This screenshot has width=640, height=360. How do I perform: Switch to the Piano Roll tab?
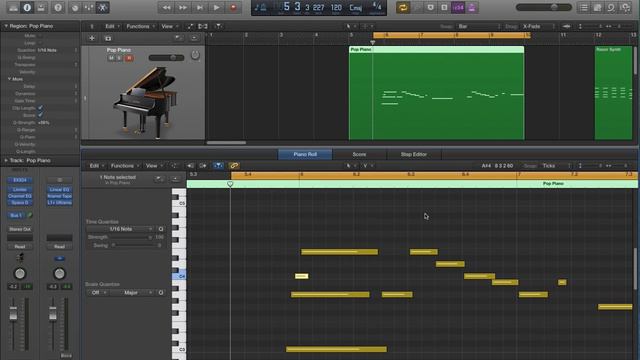click(305, 154)
